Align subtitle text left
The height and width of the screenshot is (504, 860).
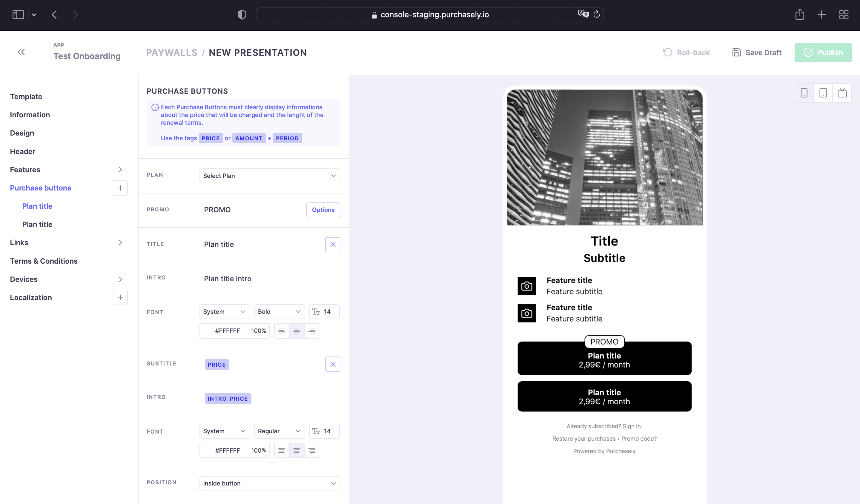click(x=282, y=451)
